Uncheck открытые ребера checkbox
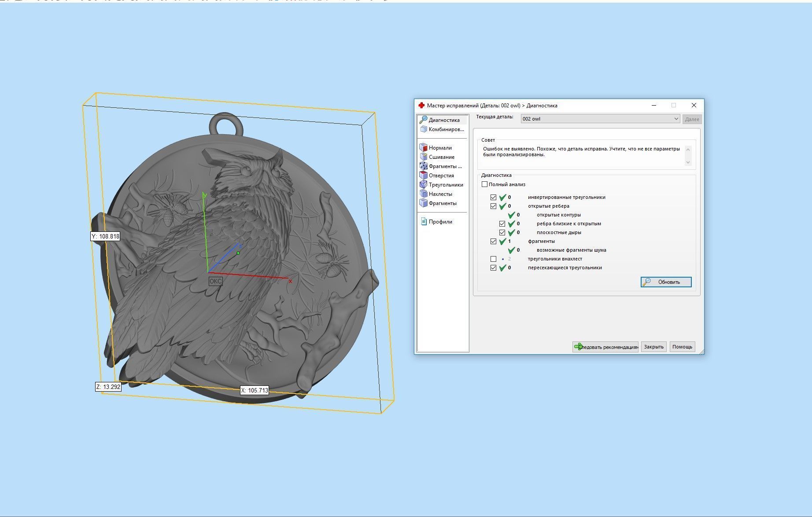The width and height of the screenshot is (812, 517). 493,206
